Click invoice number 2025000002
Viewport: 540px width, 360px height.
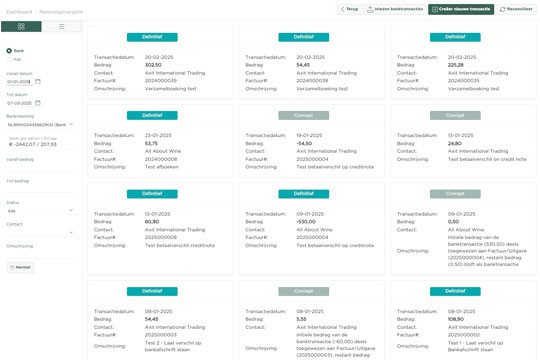pyautogui.click(x=464, y=335)
